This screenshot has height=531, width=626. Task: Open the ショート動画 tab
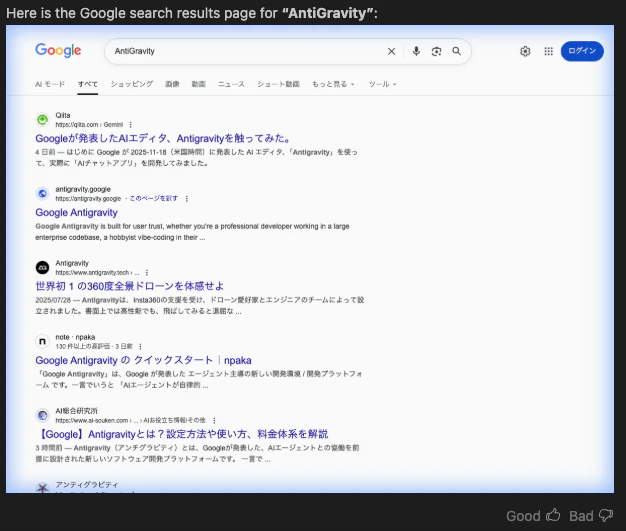(278, 84)
